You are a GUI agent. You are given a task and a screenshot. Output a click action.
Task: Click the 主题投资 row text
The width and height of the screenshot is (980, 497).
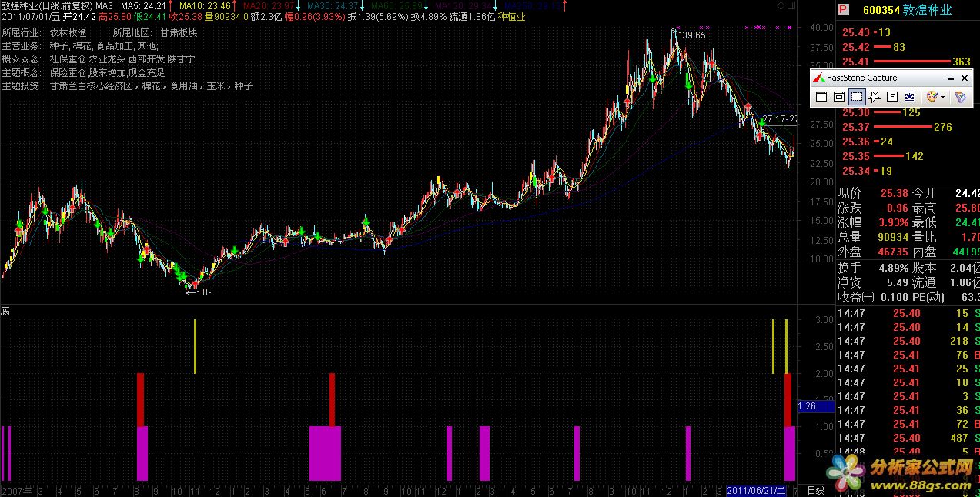pyautogui.click(x=127, y=86)
